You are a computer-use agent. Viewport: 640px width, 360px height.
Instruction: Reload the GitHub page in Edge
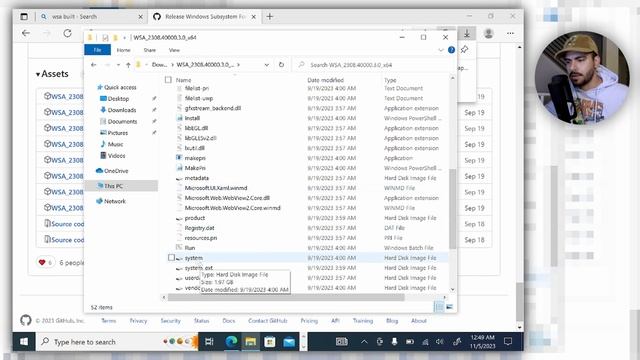67,33
